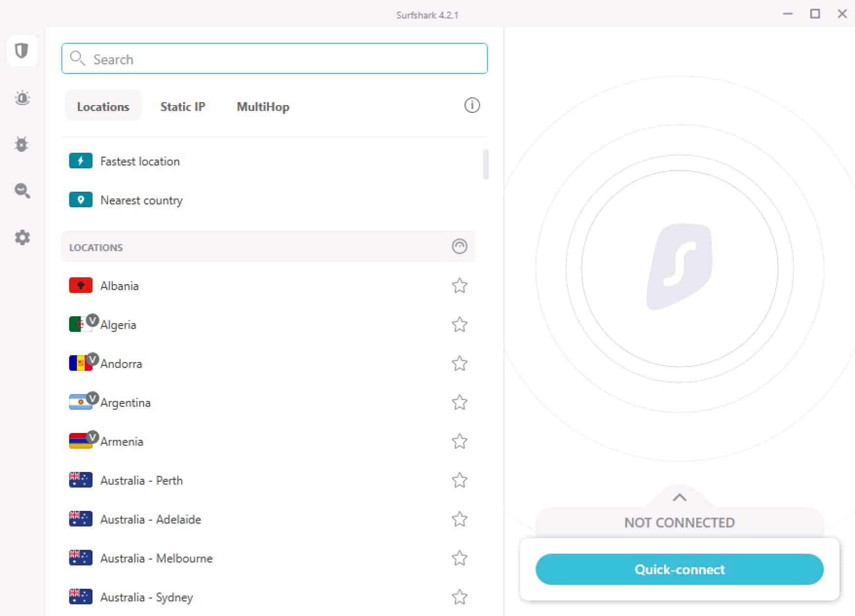
Task: Click the info icon next to MultiHop
Action: click(x=471, y=105)
